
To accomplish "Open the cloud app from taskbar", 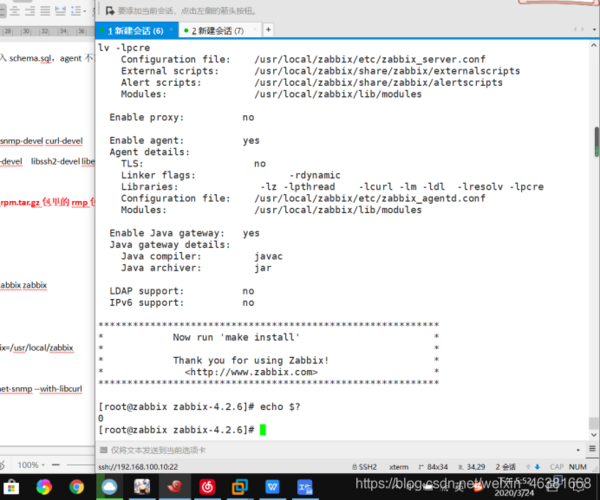I will click(x=109, y=487).
